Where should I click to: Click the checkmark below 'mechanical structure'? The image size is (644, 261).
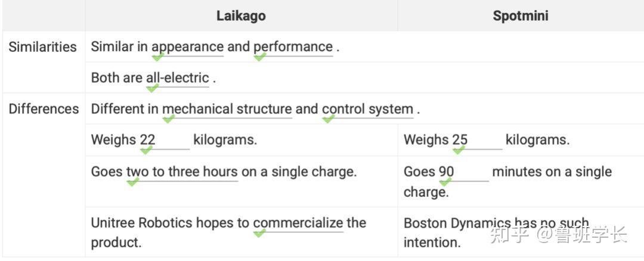168,119
